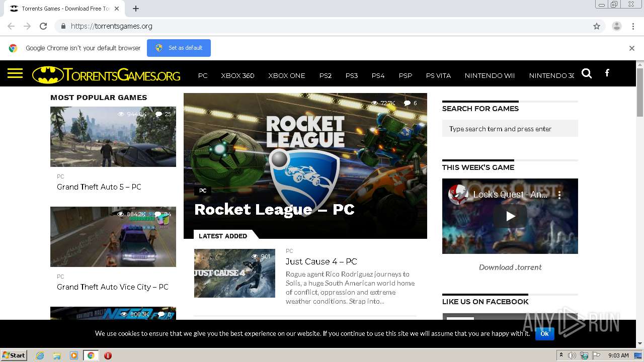Open Grand Theft Auto 5 – PC title
Viewport: 644px width, 362px height.
(99, 187)
